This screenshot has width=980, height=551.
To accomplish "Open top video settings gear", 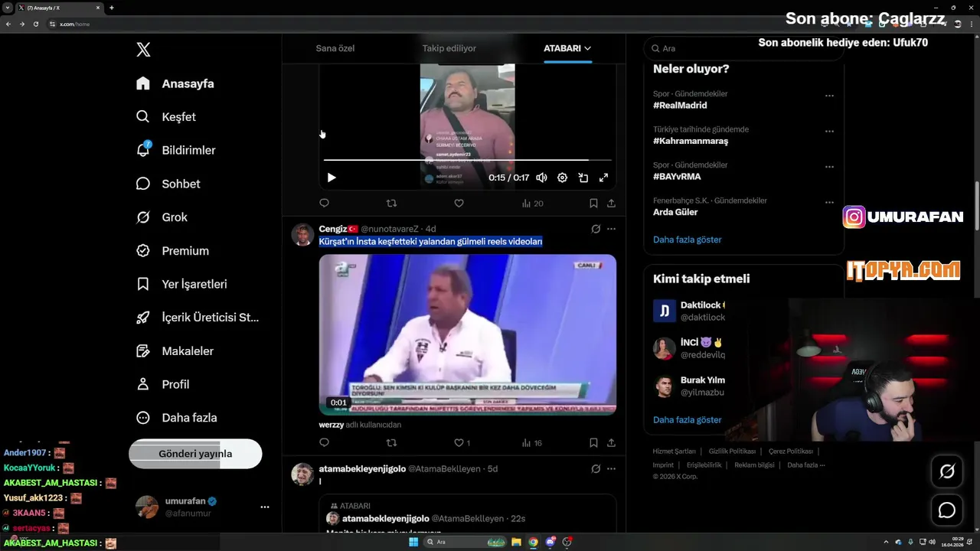I will click(x=562, y=178).
